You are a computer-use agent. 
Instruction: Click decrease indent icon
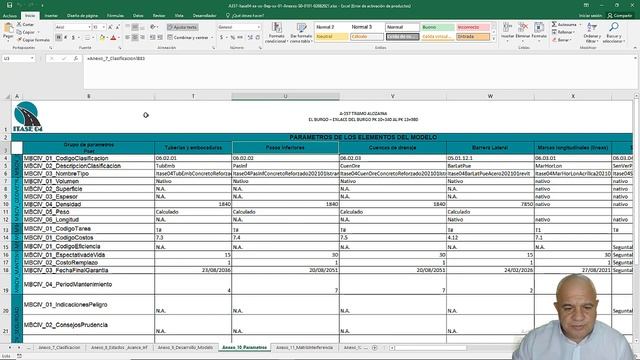tap(153, 38)
